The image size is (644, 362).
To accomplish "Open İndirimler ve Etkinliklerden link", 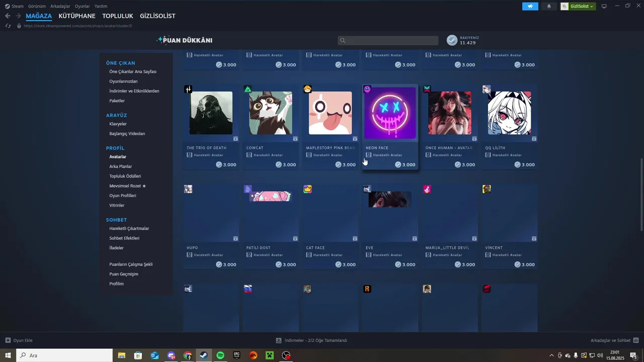I will [134, 91].
